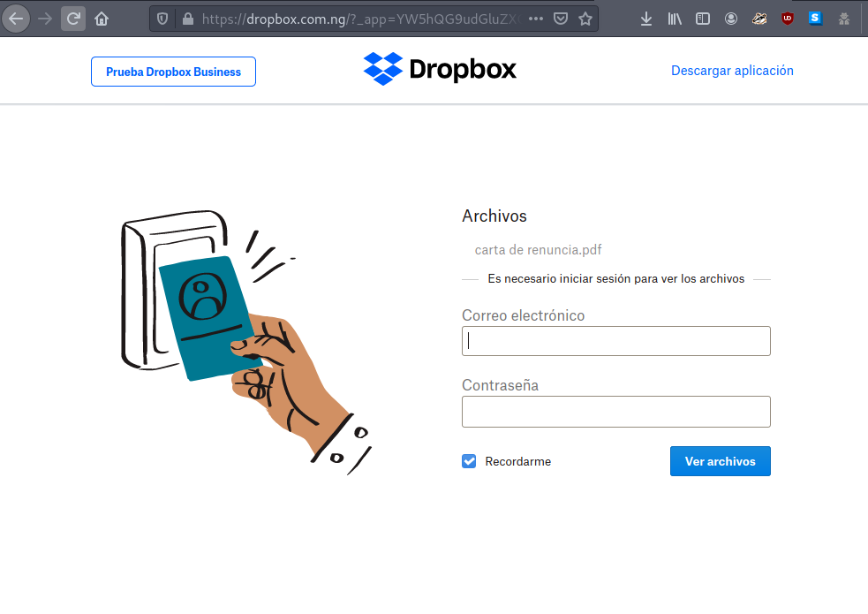Click the Ver archivos button

(x=721, y=461)
